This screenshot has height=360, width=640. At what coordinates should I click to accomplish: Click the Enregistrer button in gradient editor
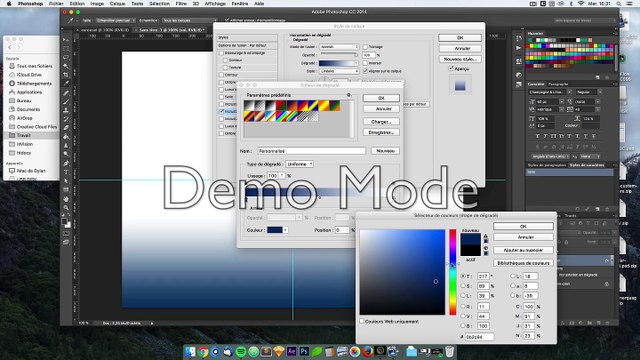tap(381, 132)
